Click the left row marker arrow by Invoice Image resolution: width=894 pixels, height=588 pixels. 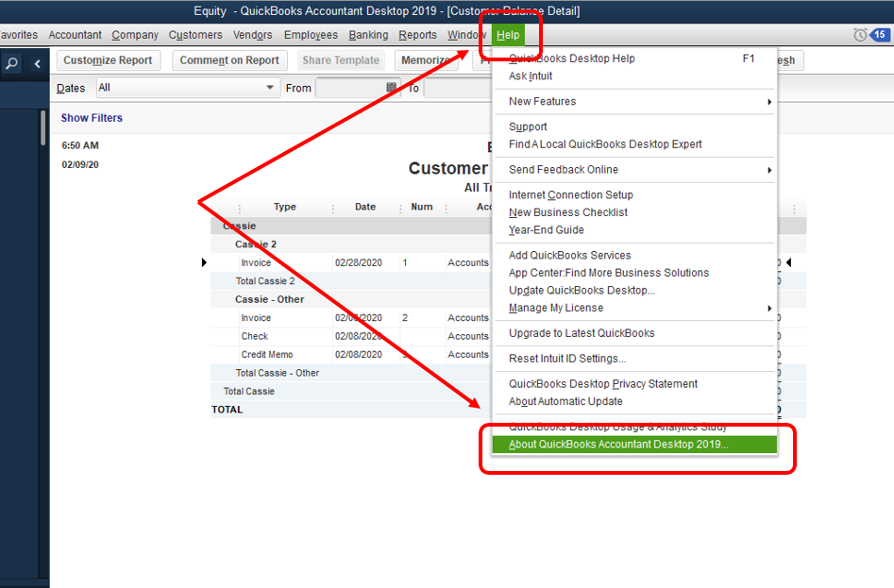pyautogui.click(x=204, y=262)
